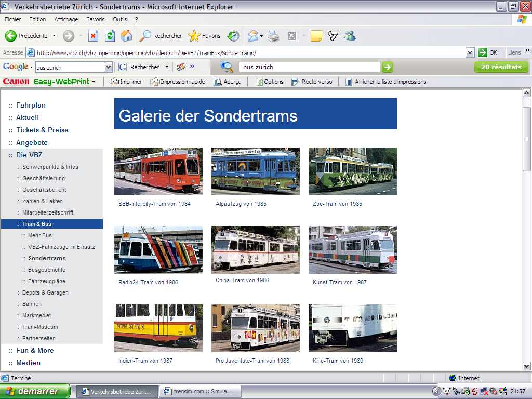532x399 pixels.
Task: Click the Print printer icon in toolbar
Action: [274, 36]
